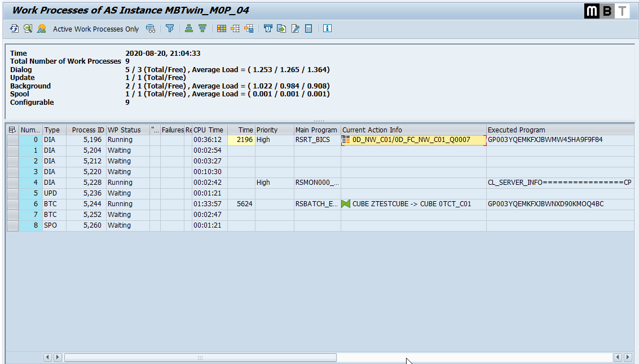Click the right arrow of horizontal scrollbar
Screen dimensions: 639x364
pyautogui.click(x=627, y=357)
